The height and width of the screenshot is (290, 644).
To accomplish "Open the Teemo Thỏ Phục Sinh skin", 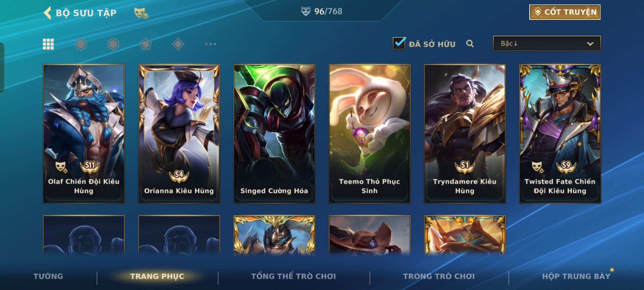I will tap(369, 134).
